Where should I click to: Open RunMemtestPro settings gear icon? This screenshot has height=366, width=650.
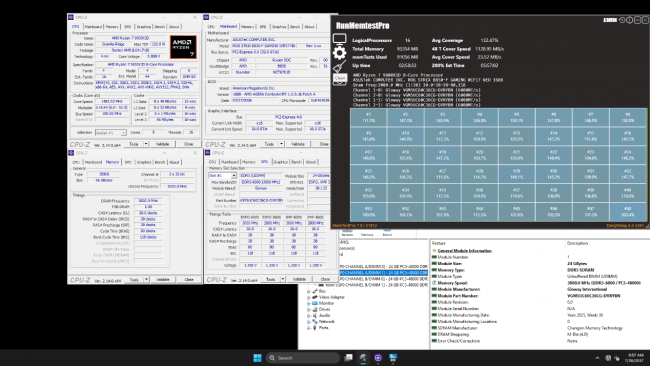click(x=340, y=53)
